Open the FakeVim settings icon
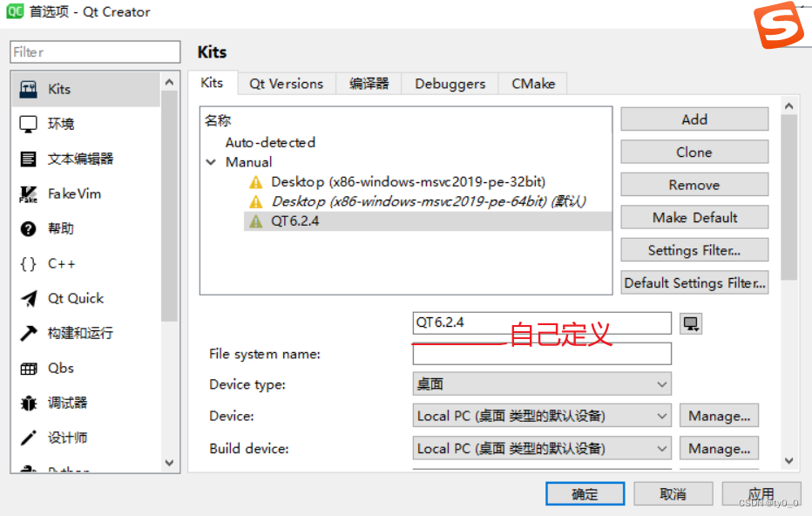 [x=29, y=194]
